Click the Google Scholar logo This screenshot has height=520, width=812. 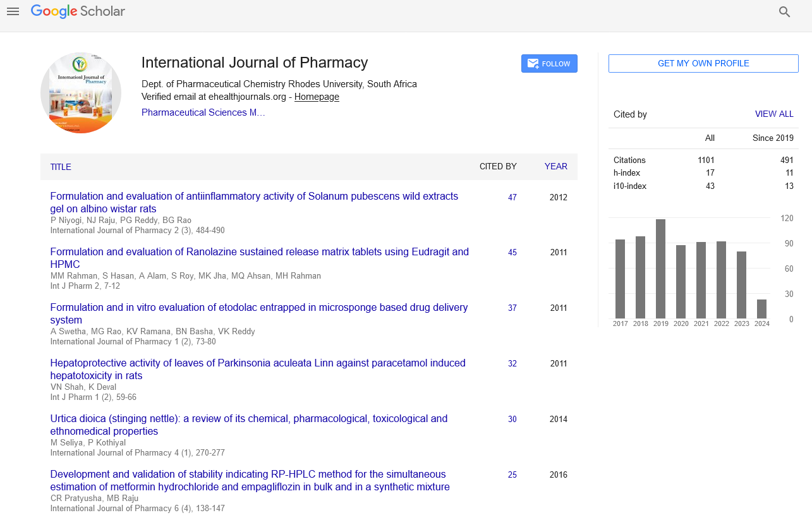tap(78, 11)
